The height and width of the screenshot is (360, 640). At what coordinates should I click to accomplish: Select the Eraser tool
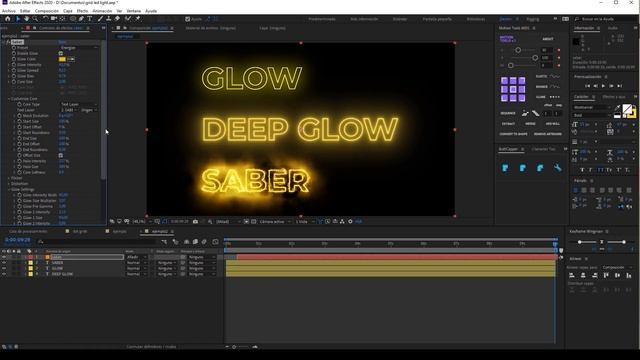coord(117,19)
